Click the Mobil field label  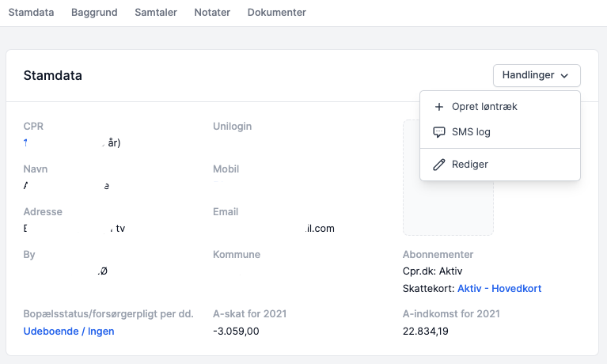[x=226, y=169]
